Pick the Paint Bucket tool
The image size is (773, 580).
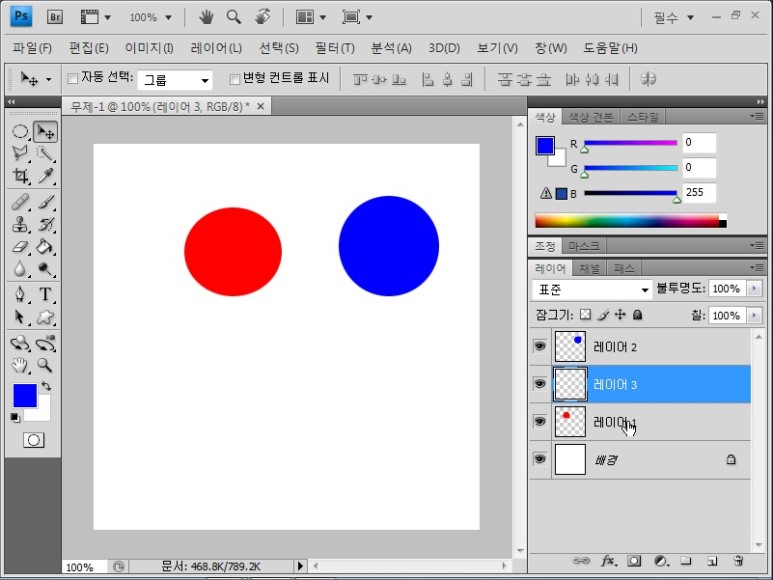(46, 246)
